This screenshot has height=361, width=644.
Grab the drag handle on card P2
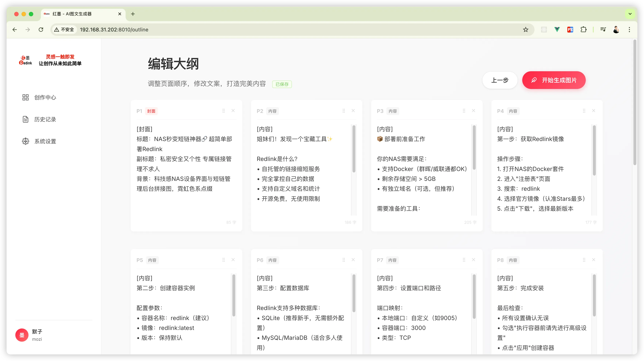tap(344, 111)
